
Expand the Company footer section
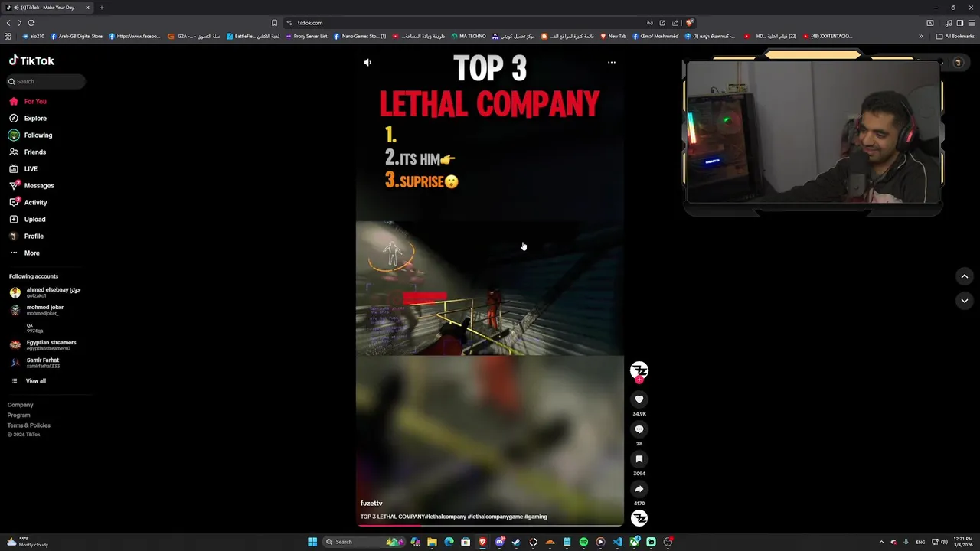click(x=21, y=405)
